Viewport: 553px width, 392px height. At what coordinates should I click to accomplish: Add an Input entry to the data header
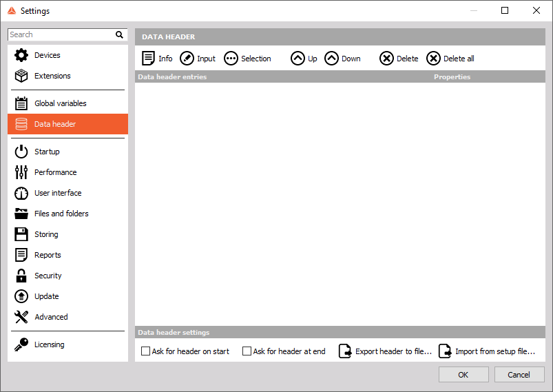click(x=198, y=59)
